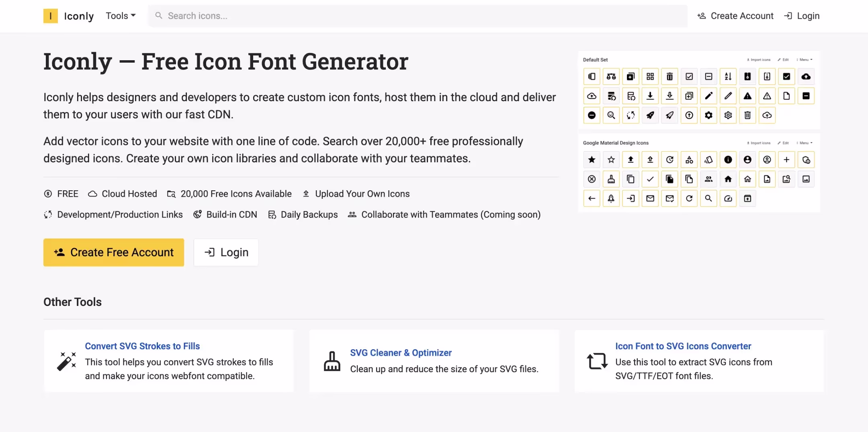This screenshot has width=868, height=432.
Task: Select the plus icon in Material Design set
Action: tap(786, 160)
